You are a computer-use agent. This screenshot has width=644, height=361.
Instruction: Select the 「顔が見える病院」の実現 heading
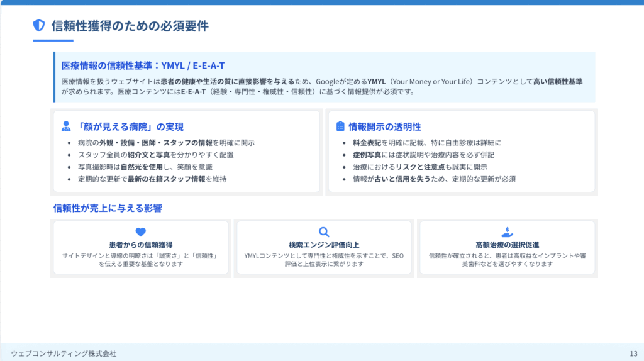coord(130,126)
